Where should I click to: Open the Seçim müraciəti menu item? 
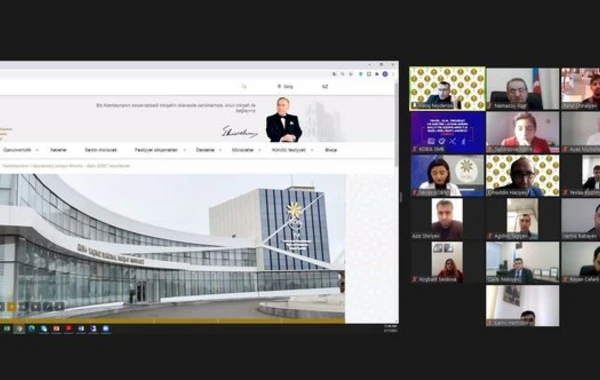(101, 150)
